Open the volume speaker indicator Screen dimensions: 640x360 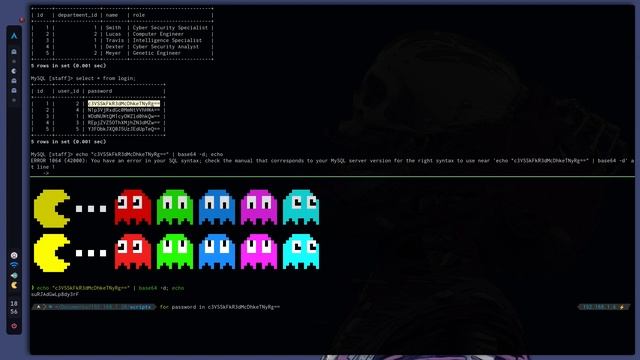click(x=14, y=275)
